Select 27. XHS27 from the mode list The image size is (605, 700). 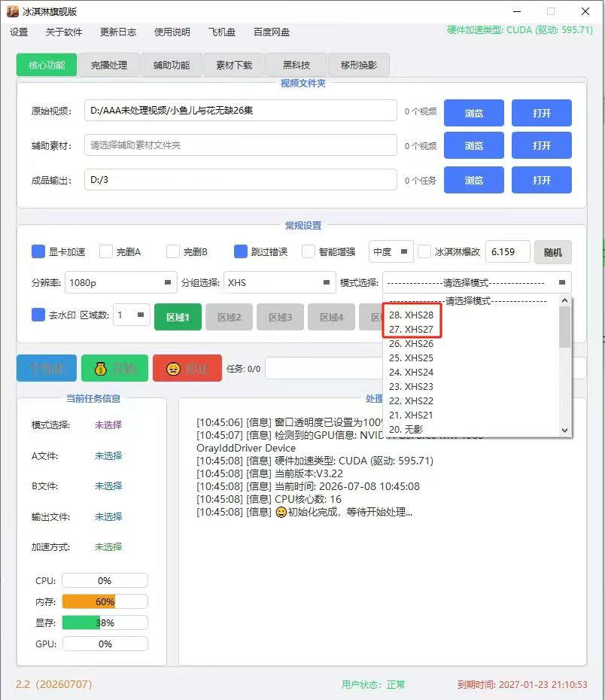[471, 330]
